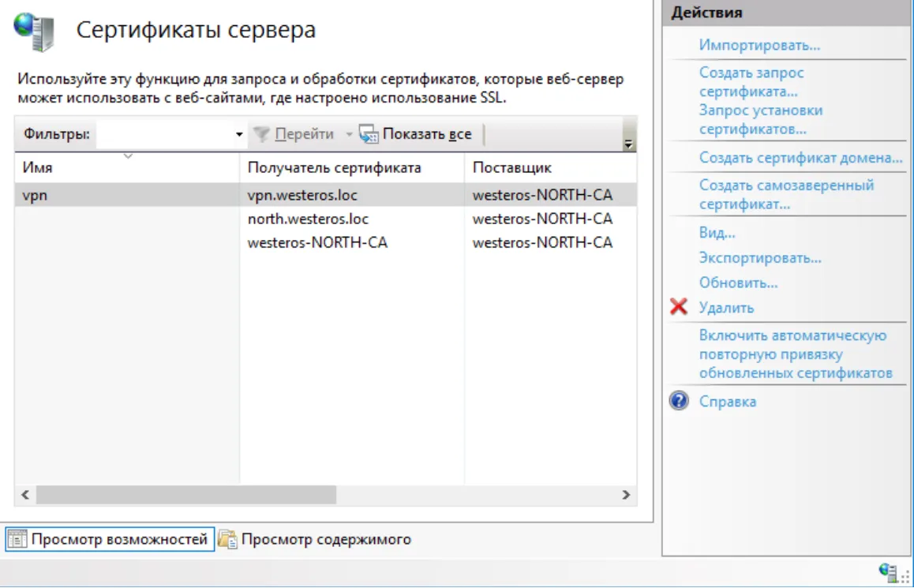Click the Просмотр возможностей tab icon
914x588 pixels.
(17, 539)
